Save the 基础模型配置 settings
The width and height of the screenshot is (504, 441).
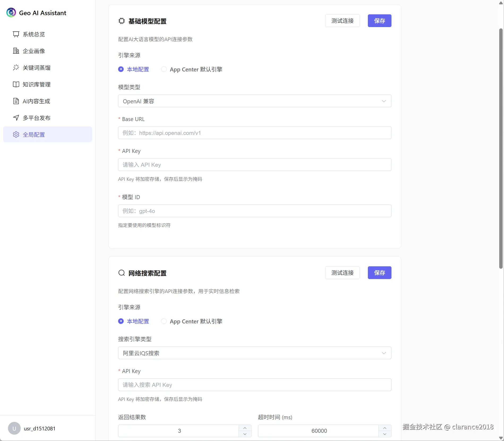[380, 21]
